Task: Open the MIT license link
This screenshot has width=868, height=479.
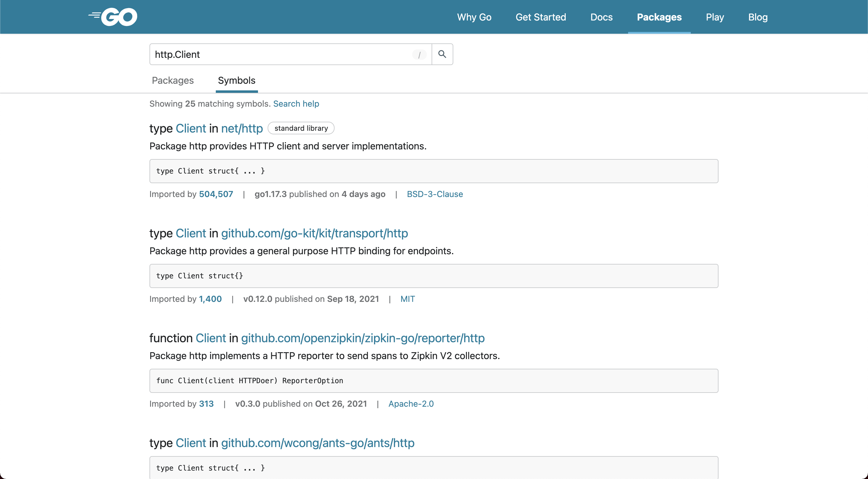Action: pyautogui.click(x=407, y=299)
